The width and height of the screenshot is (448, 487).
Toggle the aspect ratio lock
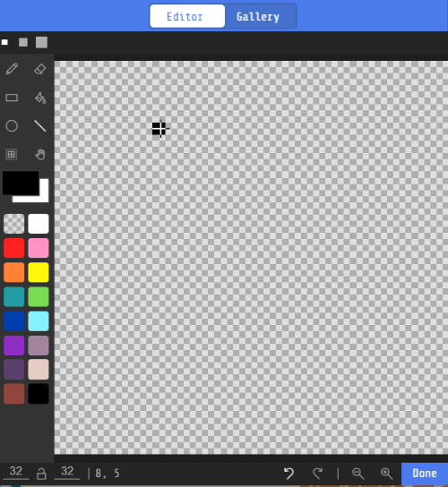(41, 474)
